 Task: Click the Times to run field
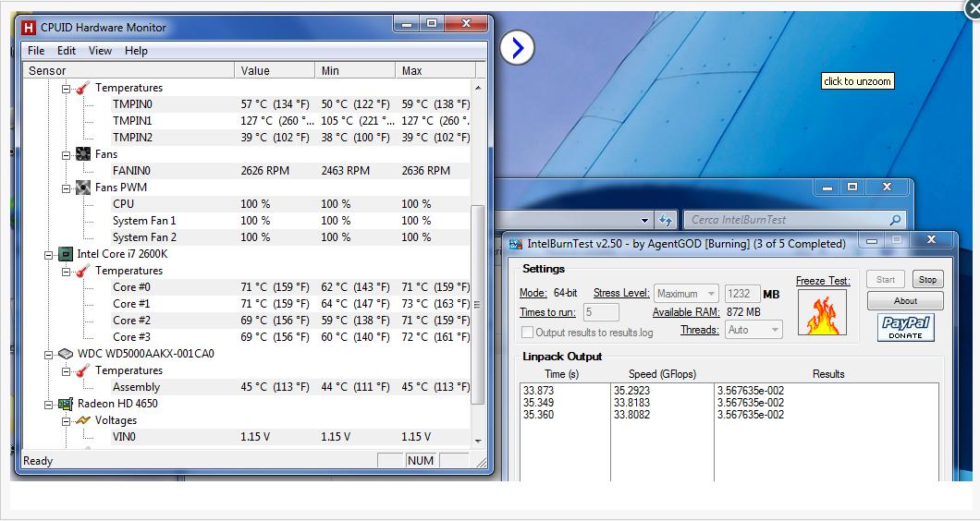pos(601,311)
